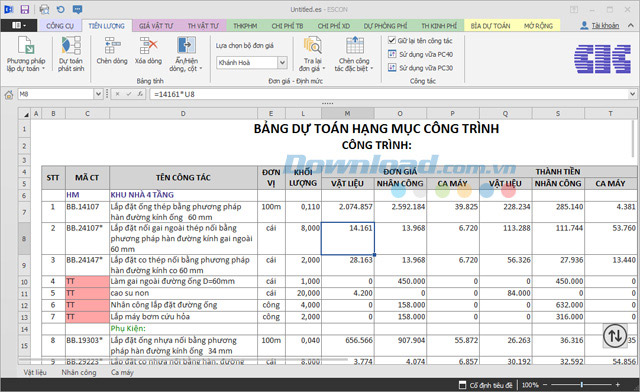Open the Phương pháp lập dự toán tool
Image resolution: width=640 pixels, height=392 pixels.
26,53
